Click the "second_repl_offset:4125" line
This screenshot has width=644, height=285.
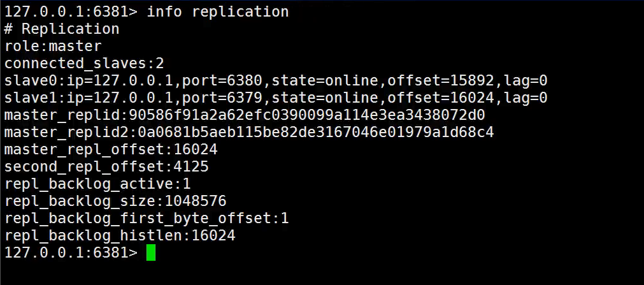[x=106, y=167]
